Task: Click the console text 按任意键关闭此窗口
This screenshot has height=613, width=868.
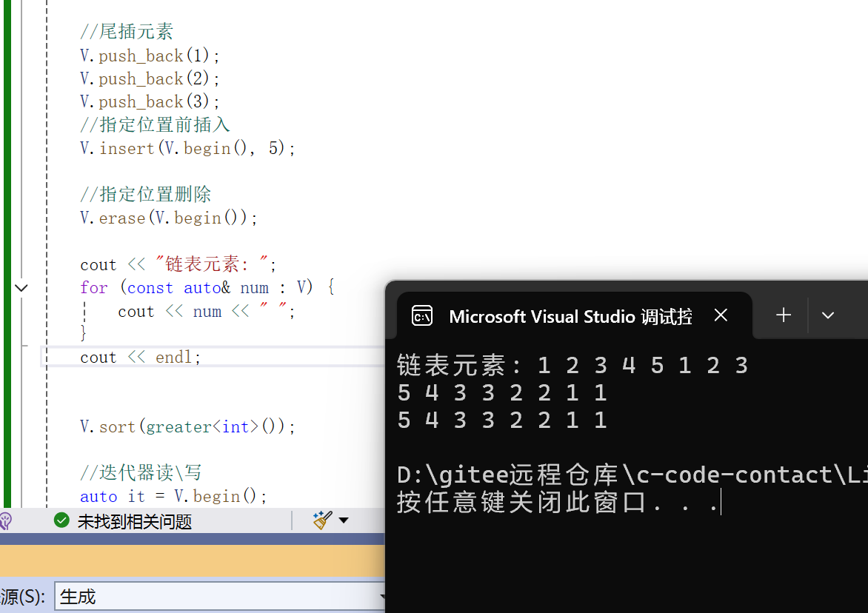Action: pos(521,503)
